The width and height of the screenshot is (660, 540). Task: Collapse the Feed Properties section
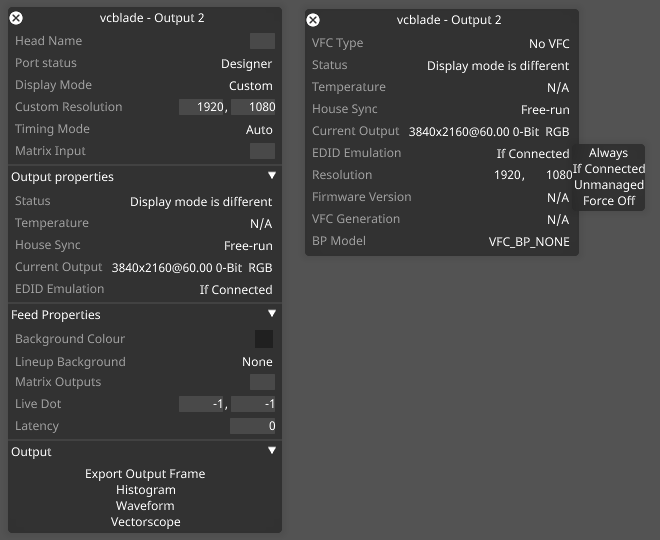[x=271, y=314]
